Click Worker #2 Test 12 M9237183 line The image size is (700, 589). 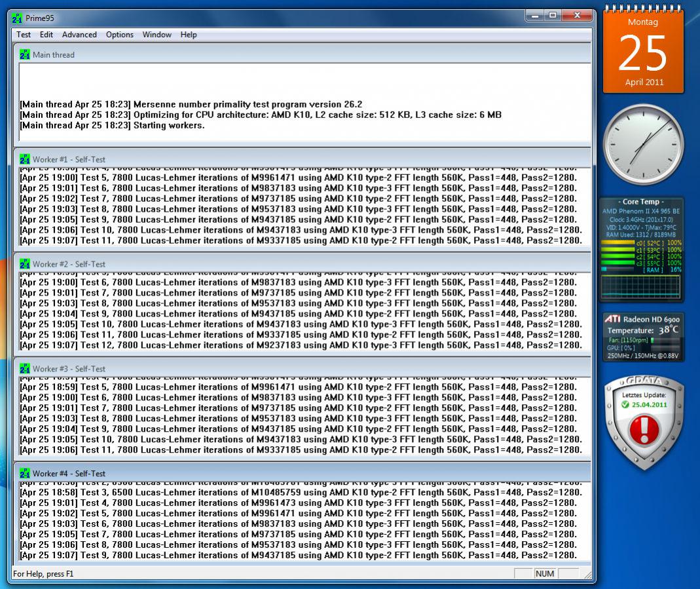[301, 345]
